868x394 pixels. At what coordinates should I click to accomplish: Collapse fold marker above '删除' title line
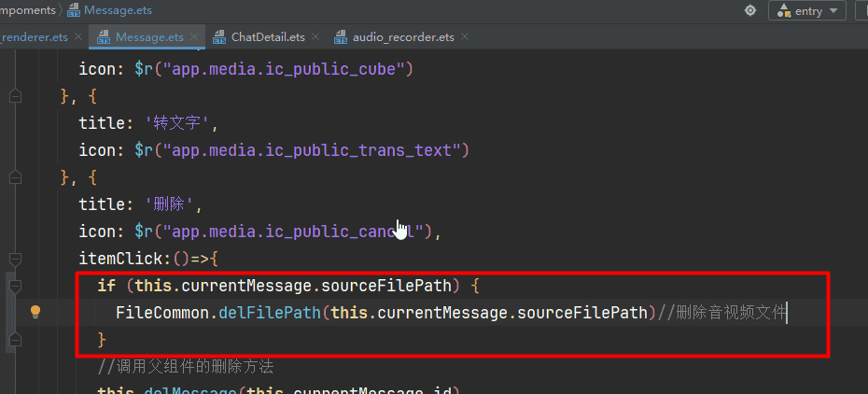[15, 177]
